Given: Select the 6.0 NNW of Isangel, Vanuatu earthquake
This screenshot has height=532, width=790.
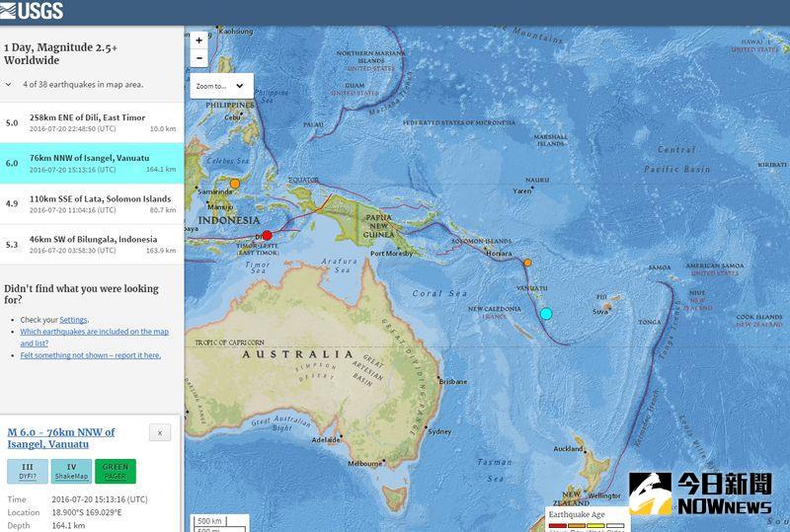Looking at the screenshot, I should pos(91,163).
